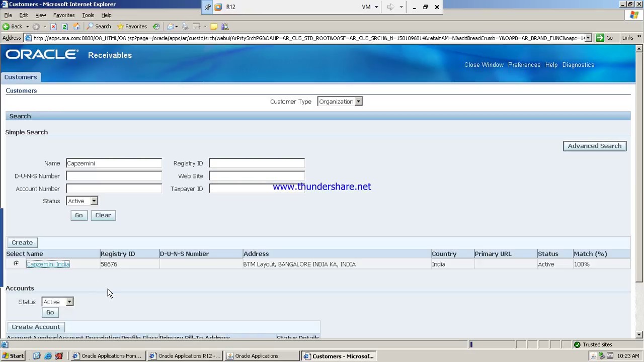Click the green Go arrow beside address bar
The width and height of the screenshot is (644, 362).
pos(600,38)
